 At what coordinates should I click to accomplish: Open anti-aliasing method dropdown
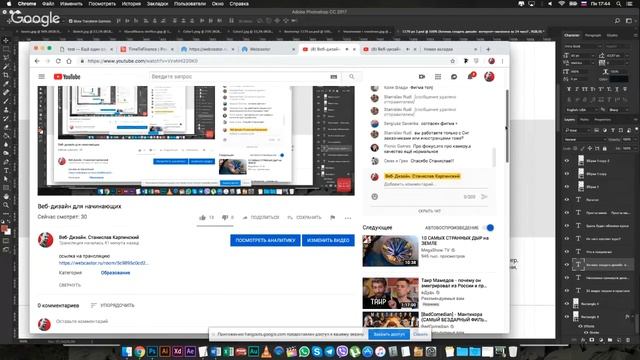point(619,110)
